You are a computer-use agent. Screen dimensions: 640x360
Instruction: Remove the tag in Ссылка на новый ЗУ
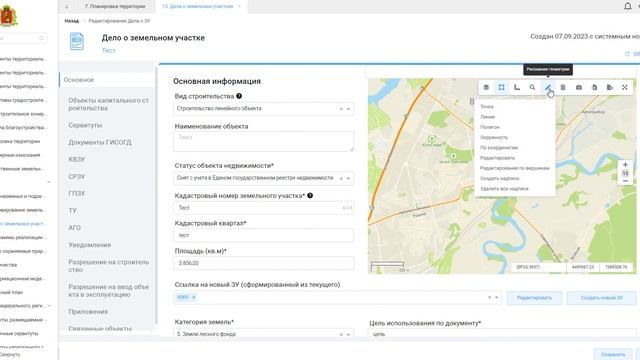pos(194,297)
